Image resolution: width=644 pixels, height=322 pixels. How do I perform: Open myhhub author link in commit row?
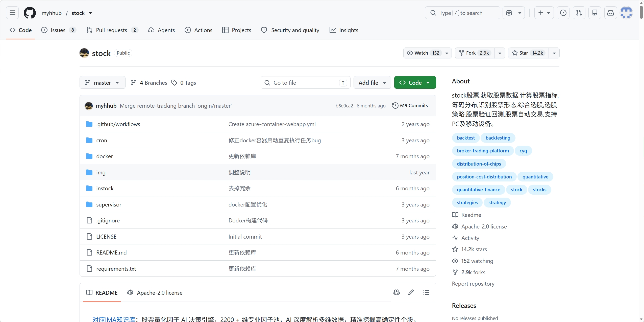[x=106, y=106]
